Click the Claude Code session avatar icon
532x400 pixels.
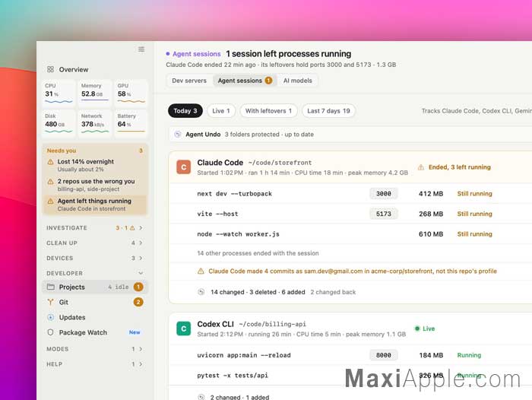pyautogui.click(x=184, y=167)
